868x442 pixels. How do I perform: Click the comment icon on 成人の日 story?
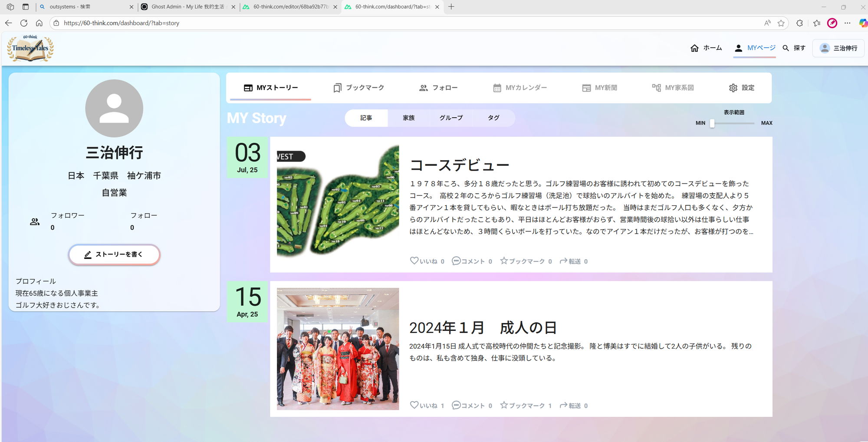[456, 405]
